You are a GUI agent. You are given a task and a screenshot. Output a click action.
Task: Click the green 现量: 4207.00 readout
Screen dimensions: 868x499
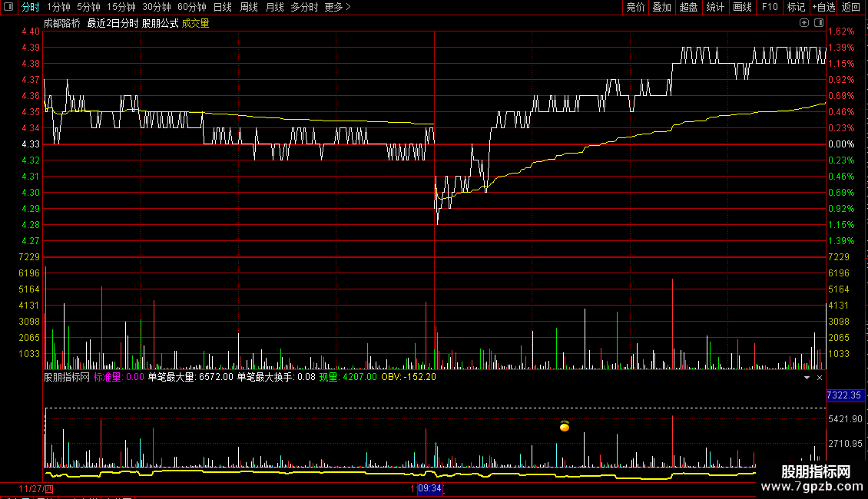tap(348, 377)
